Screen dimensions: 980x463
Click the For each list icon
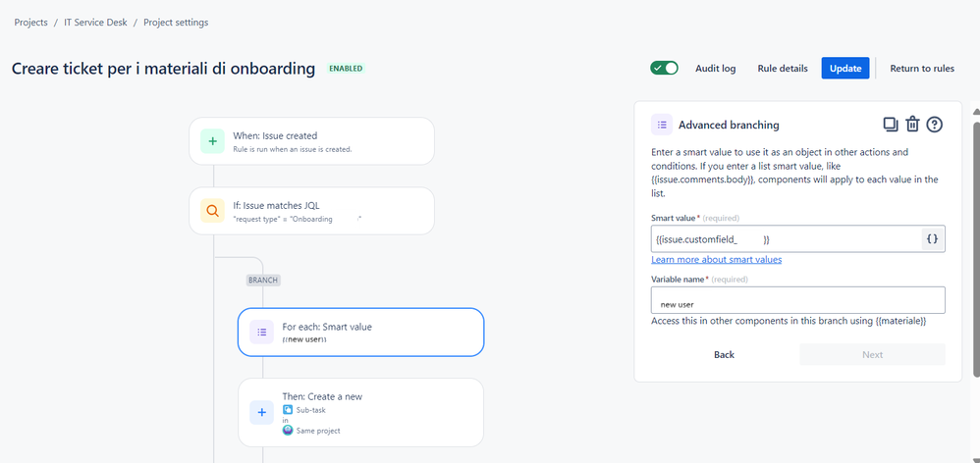pos(262,332)
